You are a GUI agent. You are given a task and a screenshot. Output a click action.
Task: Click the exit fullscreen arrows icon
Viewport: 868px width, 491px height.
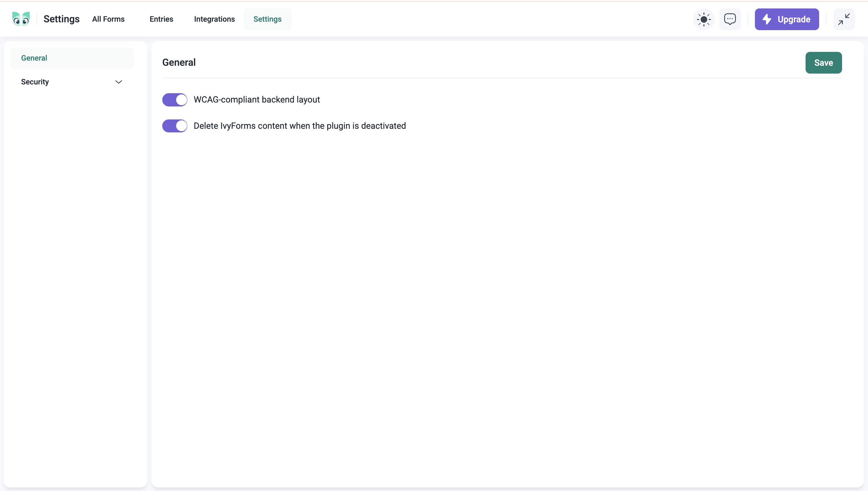[844, 19]
